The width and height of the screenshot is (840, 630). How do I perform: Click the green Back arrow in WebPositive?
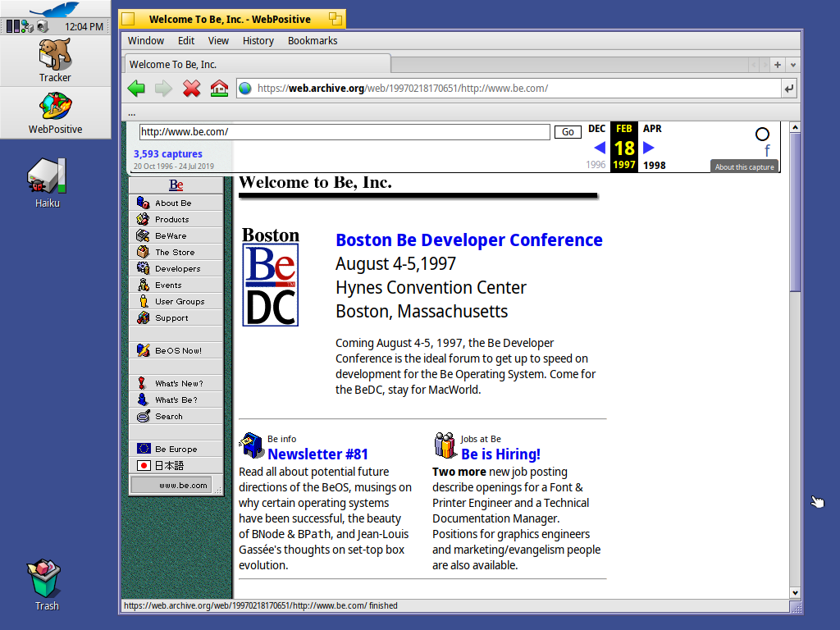coord(136,89)
